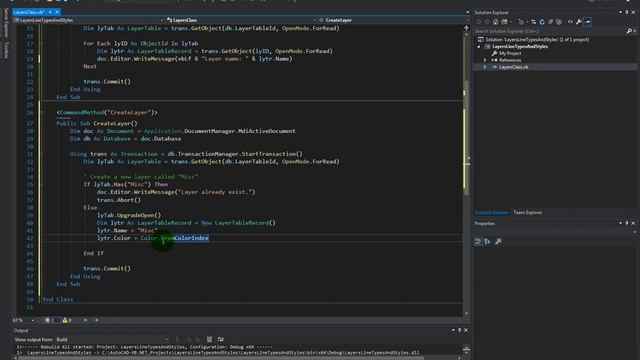Image resolution: width=640 pixels, height=360 pixels.
Task: Pin the LayersClass.vb editor tab
Action: (50, 12)
